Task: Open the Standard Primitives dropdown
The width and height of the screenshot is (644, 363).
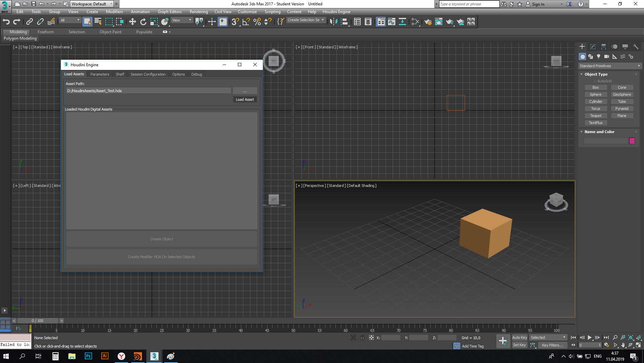Action: click(x=610, y=66)
